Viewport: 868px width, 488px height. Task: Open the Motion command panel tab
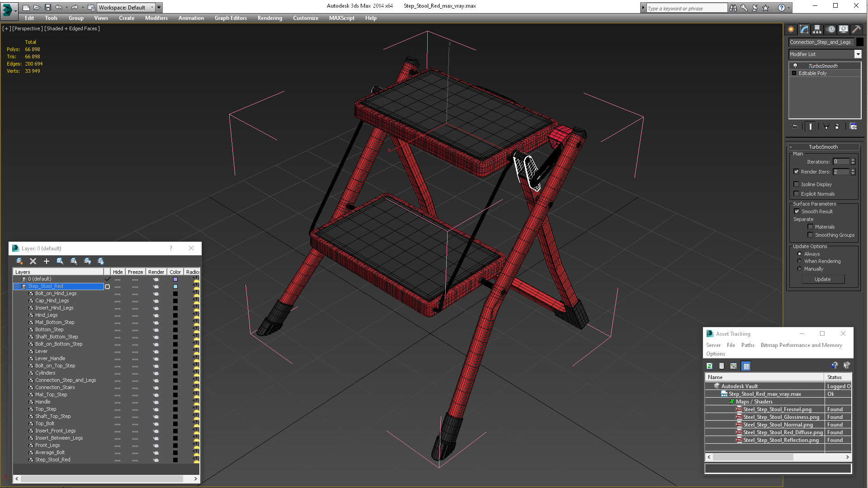coord(830,29)
